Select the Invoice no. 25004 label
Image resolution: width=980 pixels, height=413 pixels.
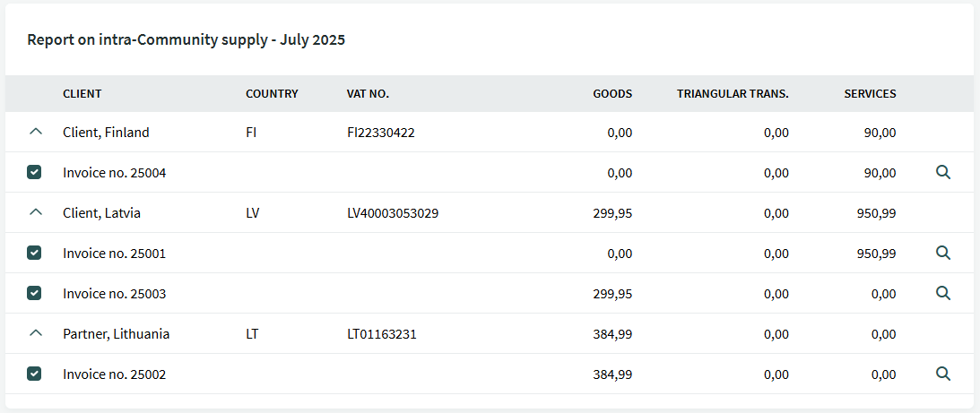pyautogui.click(x=114, y=173)
